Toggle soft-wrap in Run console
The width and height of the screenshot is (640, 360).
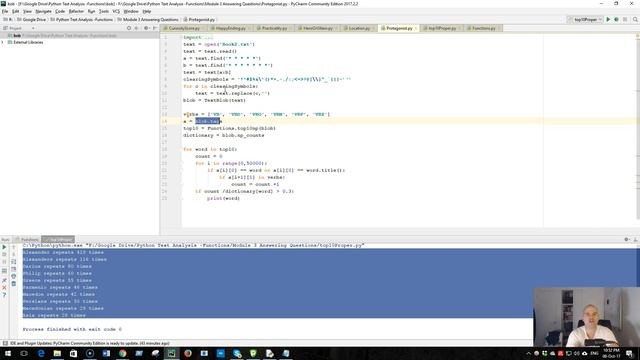[x=13, y=262]
